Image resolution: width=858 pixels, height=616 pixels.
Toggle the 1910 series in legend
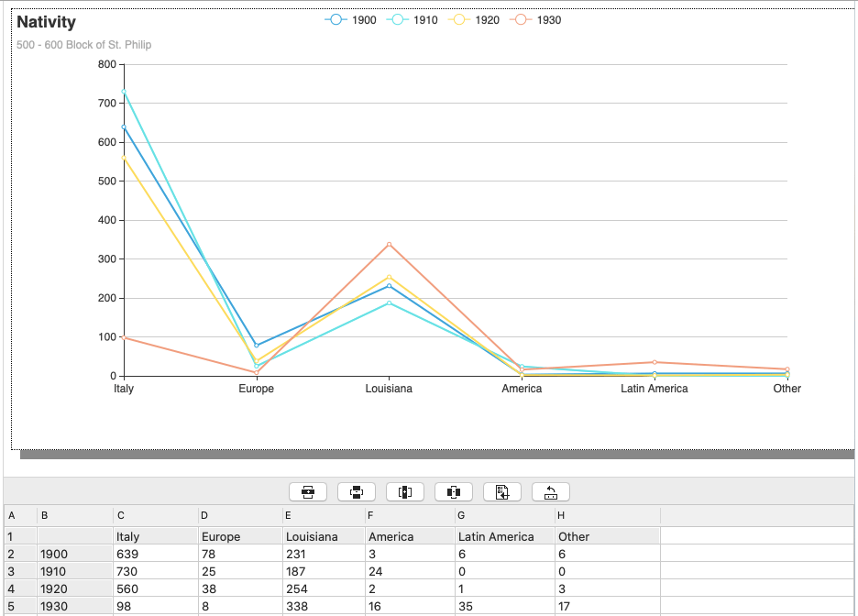click(x=413, y=20)
